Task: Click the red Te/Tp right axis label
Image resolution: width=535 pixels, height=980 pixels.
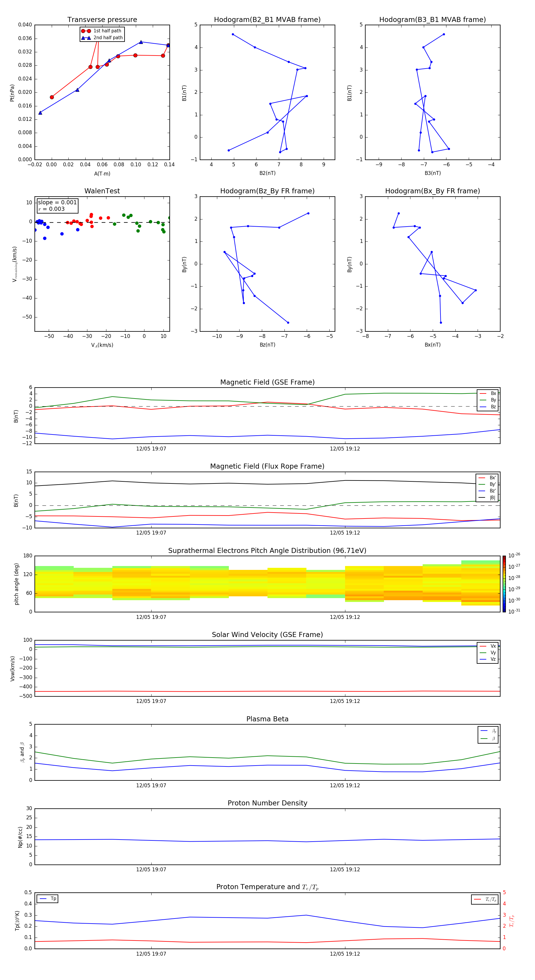Action: point(512,921)
